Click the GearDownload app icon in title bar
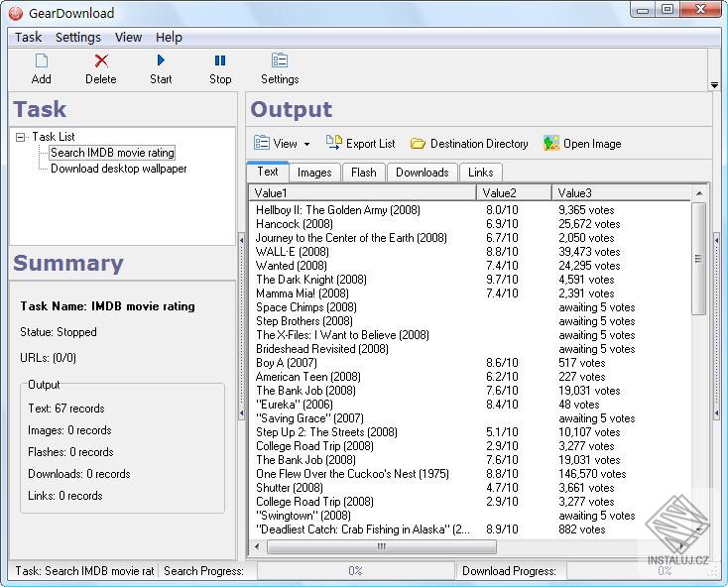The image size is (728, 587). 15,13
